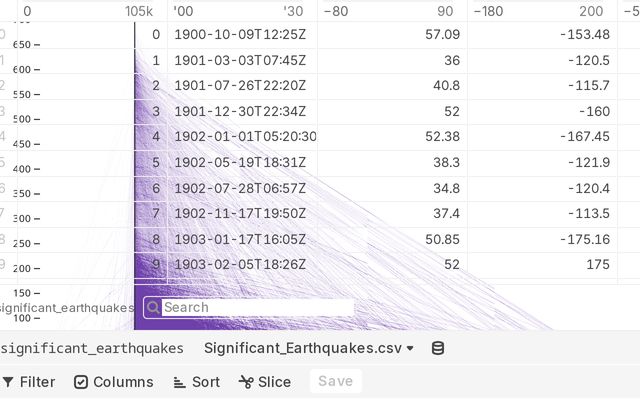640x400 pixels.
Task: Open the Significant_Earthquakes.csv dropdown
Action: click(x=309, y=348)
